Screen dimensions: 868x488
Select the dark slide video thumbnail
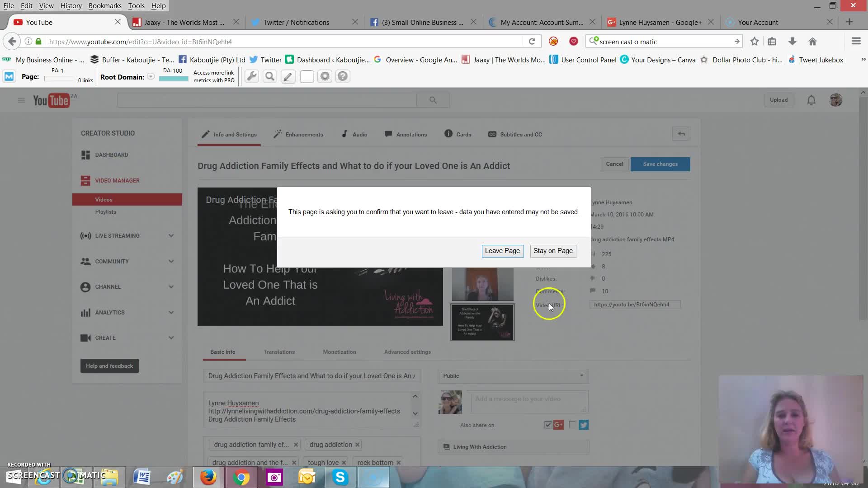[482, 322]
